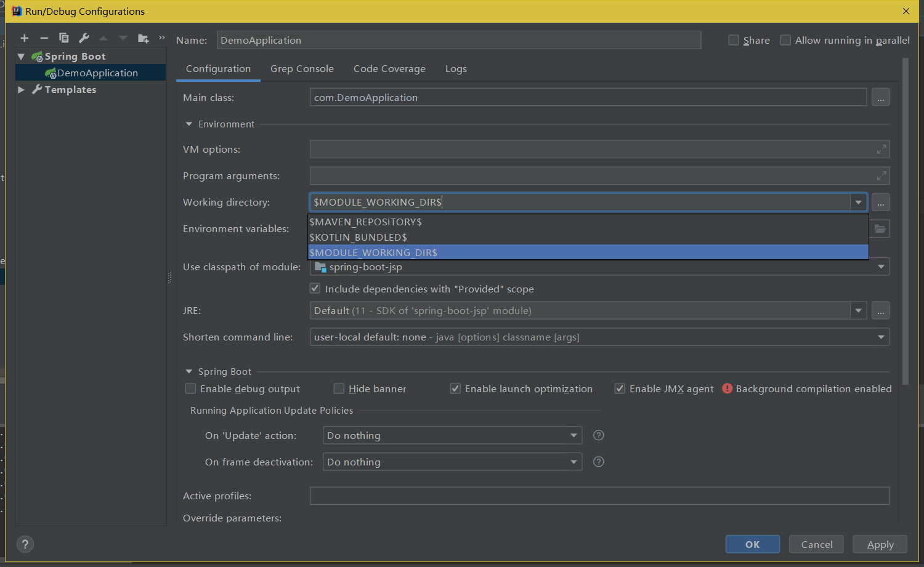
Task: Browse JRE with ellipsis button
Action: click(880, 310)
